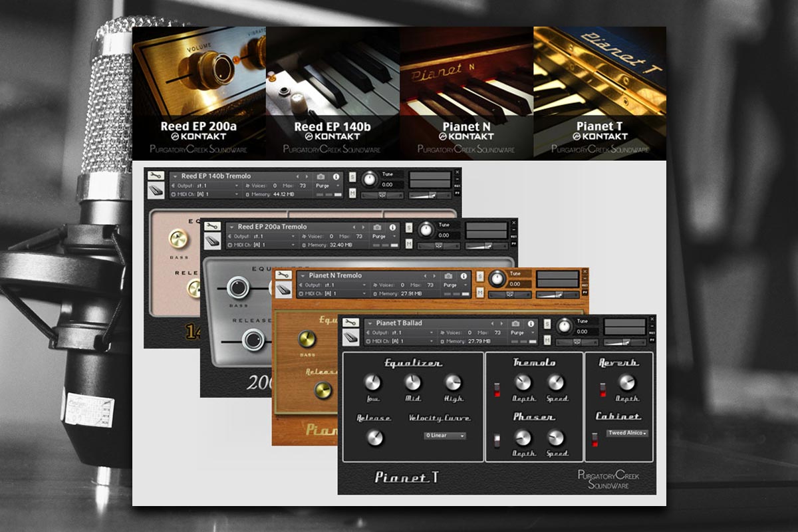Select the Pianet T Kontakt product banner

600,93
